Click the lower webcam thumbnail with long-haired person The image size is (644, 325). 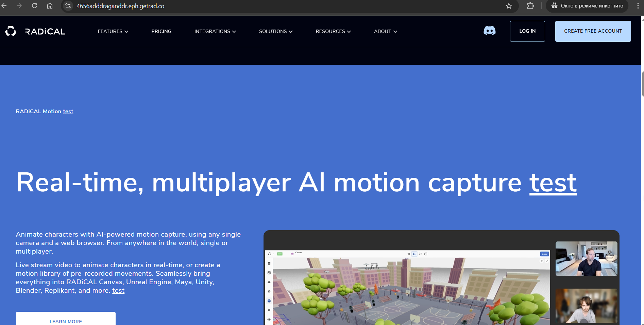click(586, 306)
